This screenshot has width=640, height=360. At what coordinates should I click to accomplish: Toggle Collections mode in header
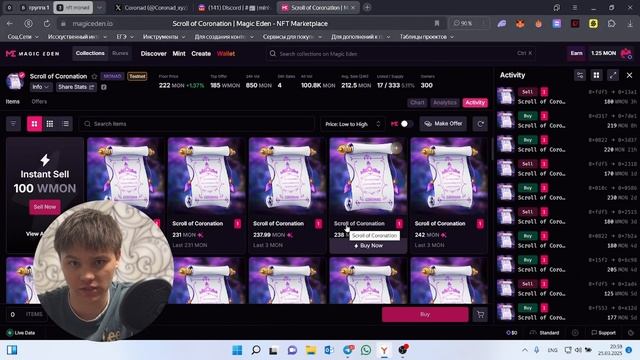pos(90,53)
